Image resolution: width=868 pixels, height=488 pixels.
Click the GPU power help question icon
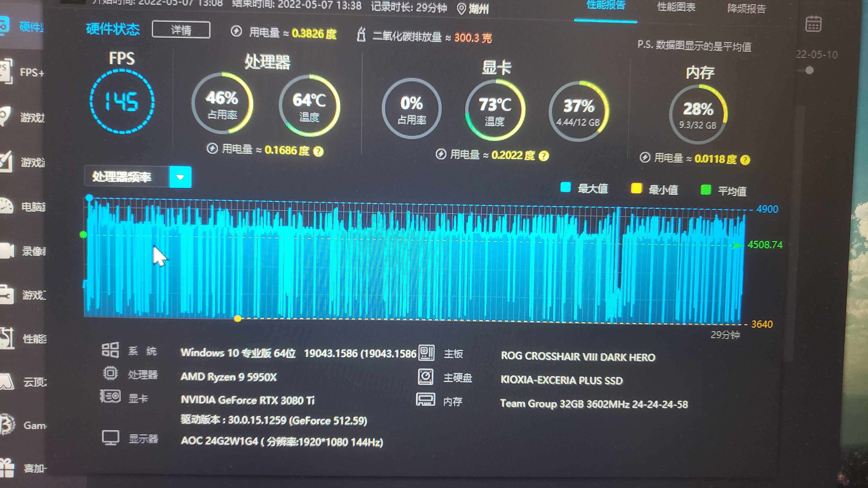coord(544,156)
